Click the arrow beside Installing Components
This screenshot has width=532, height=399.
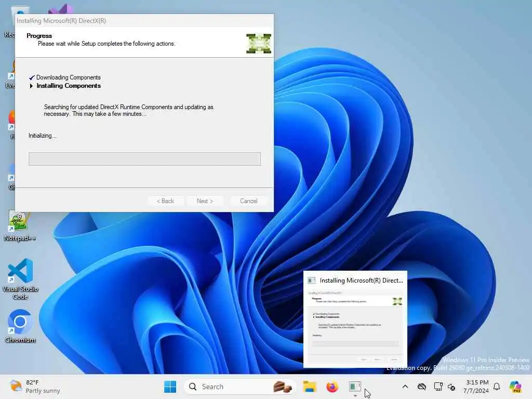tap(31, 86)
